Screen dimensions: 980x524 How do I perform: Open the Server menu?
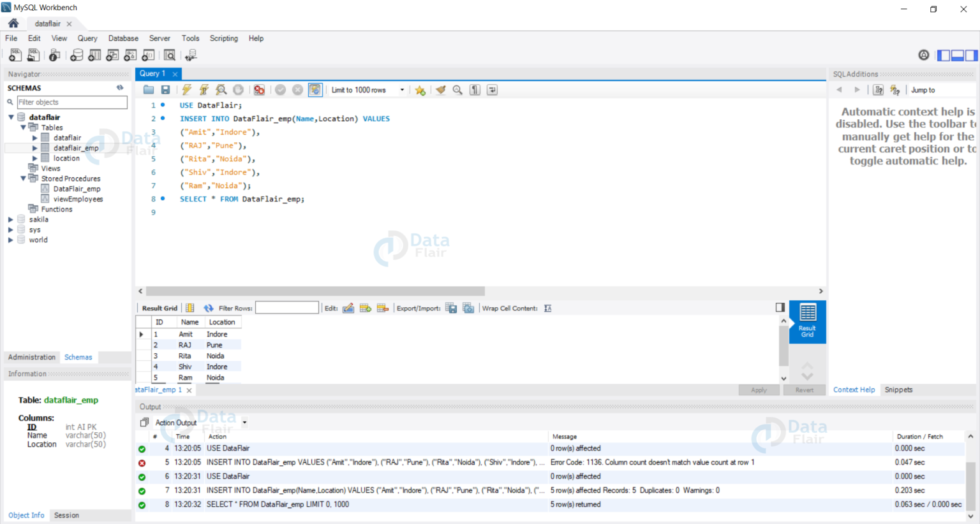click(160, 38)
